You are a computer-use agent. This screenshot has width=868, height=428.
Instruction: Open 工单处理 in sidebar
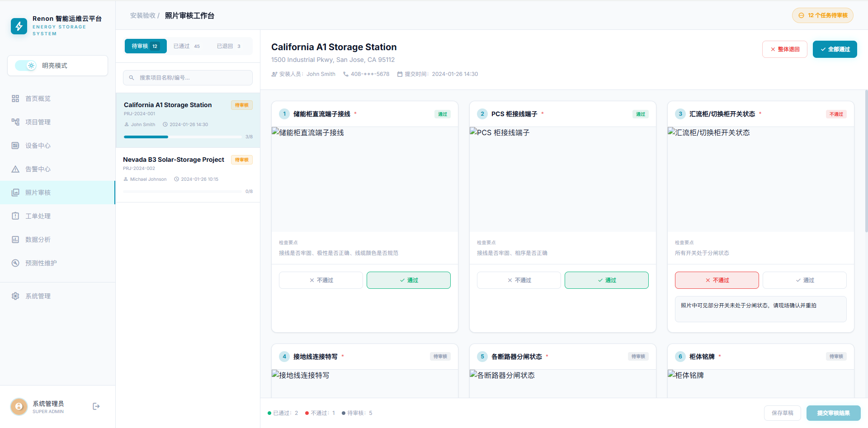tap(38, 216)
